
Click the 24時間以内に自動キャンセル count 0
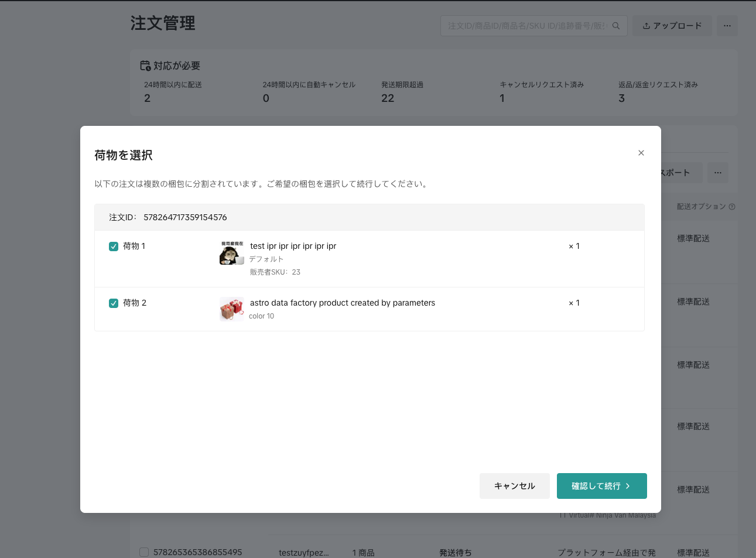click(266, 98)
